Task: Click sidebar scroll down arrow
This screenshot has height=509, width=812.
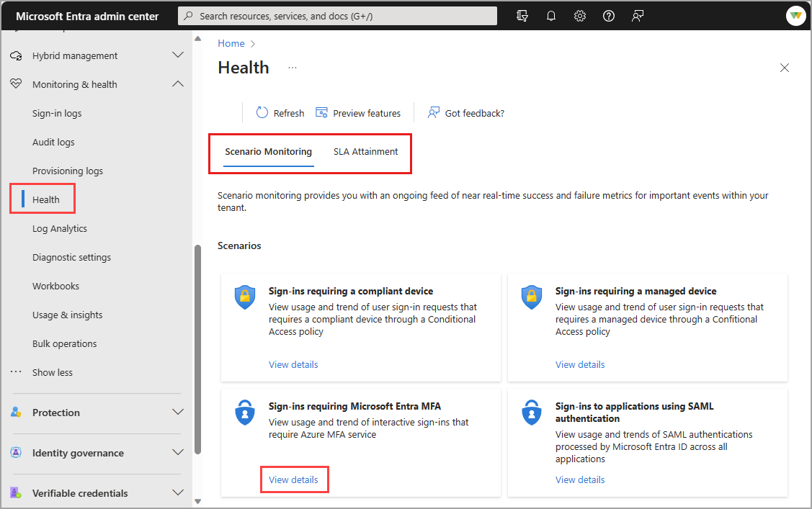Action: [x=197, y=501]
